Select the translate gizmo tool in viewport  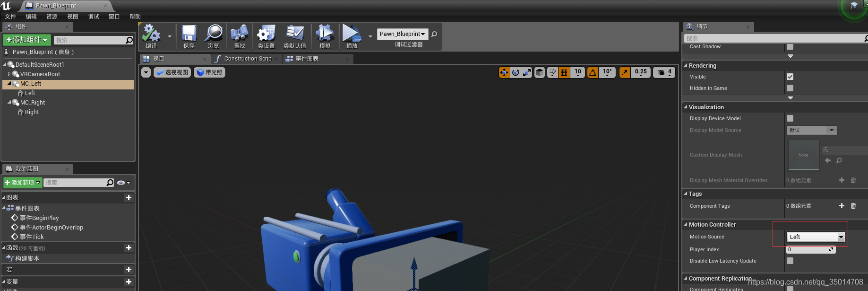(x=504, y=72)
